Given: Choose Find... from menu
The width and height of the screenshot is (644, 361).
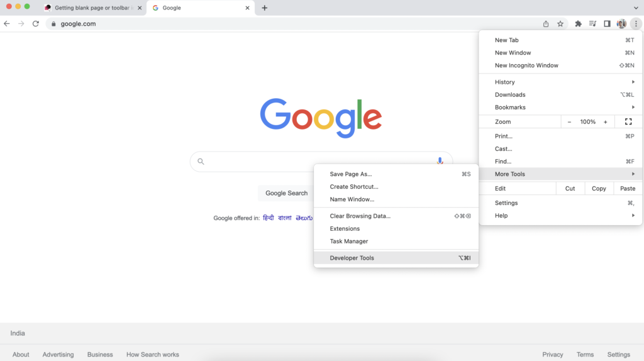Looking at the screenshot, I should coord(560,162).
